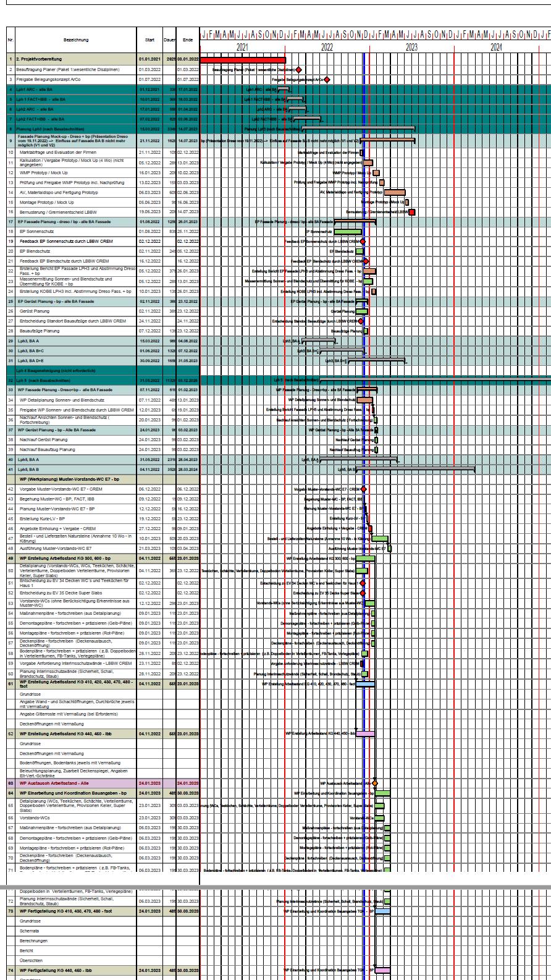Image resolution: width=551 pixels, height=980 pixels.
Task: Click the grey Lph3, BA D+E summary bar
Action: click(x=377, y=360)
